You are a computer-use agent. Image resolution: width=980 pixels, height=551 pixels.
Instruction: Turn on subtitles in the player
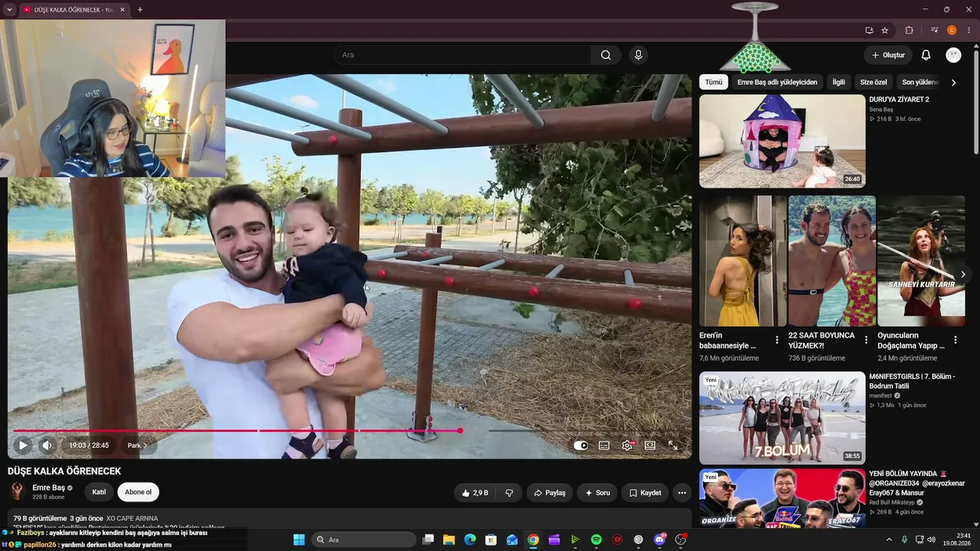604,445
